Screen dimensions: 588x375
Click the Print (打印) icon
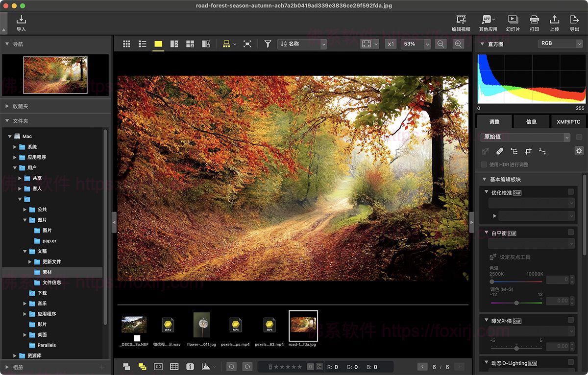(534, 23)
